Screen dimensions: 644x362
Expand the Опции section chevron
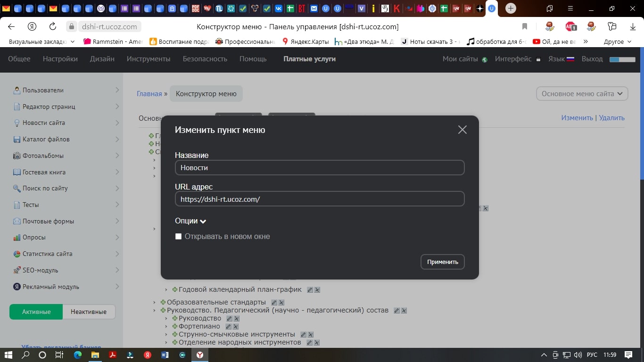coord(203,221)
